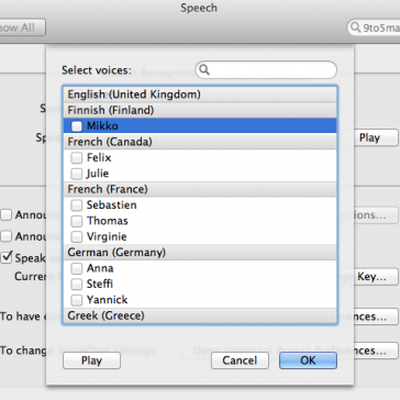This screenshot has height=400, width=400.
Task: Click the magnifier icon in voice search
Action: [204, 70]
